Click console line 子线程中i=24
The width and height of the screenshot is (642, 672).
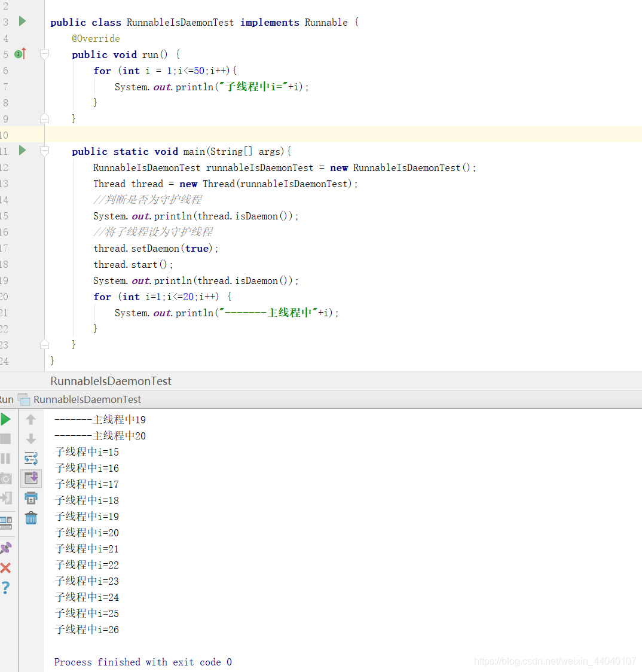point(87,597)
